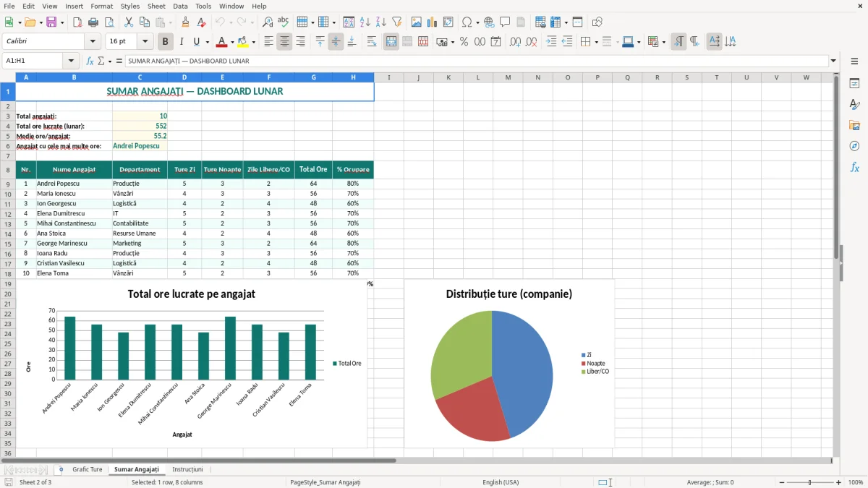Toggle Align Left
The width and height of the screenshot is (868, 488).
click(x=268, y=42)
